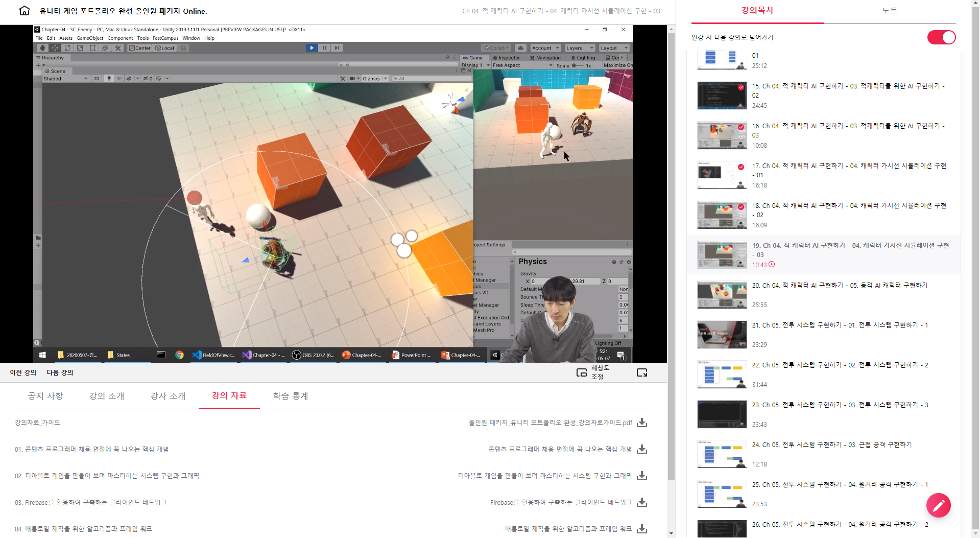This screenshot has height=538, width=980.
Task: Open the Collab dropdown
Action: [496, 48]
